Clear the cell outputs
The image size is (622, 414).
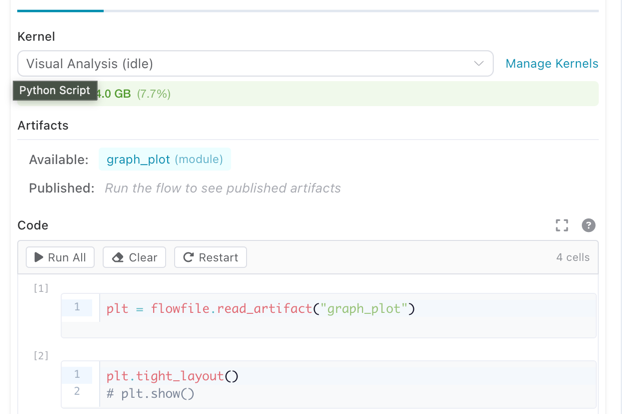click(134, 257)
